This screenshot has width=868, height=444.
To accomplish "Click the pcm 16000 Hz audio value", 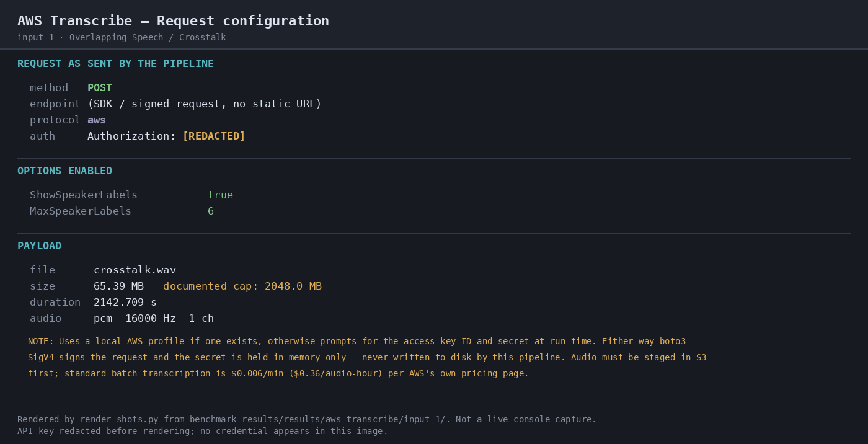I will (x=154, y=319).
